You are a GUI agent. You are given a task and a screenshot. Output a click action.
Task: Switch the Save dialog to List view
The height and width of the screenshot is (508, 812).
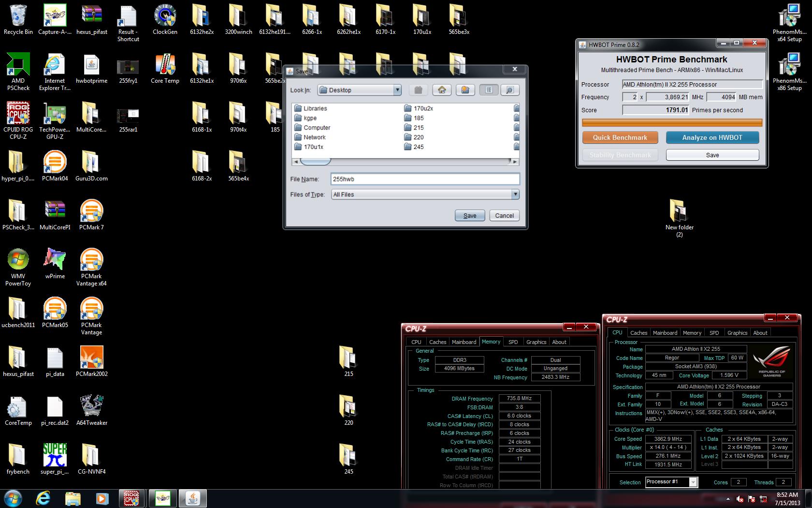click(489, 90)
